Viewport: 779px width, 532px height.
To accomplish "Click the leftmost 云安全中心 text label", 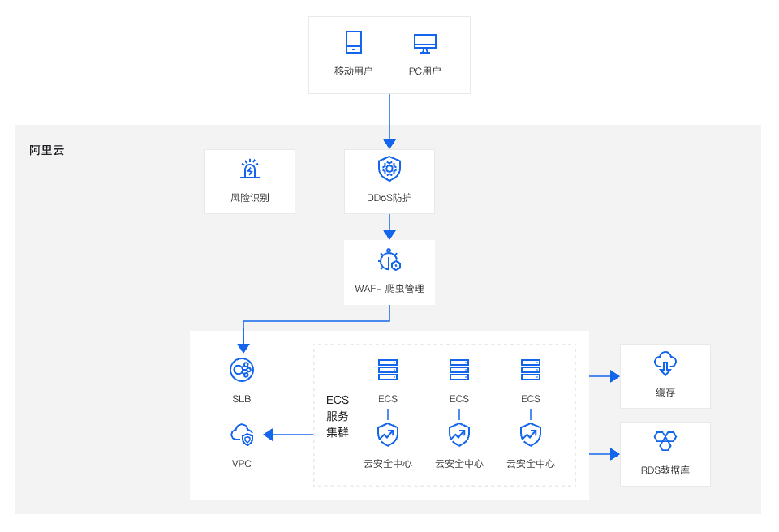I will pyautogui.click(x=388, y=463).
